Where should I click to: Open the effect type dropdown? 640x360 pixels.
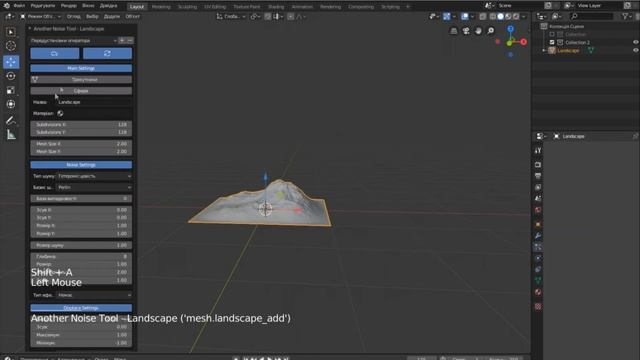[x=94, y=295]
